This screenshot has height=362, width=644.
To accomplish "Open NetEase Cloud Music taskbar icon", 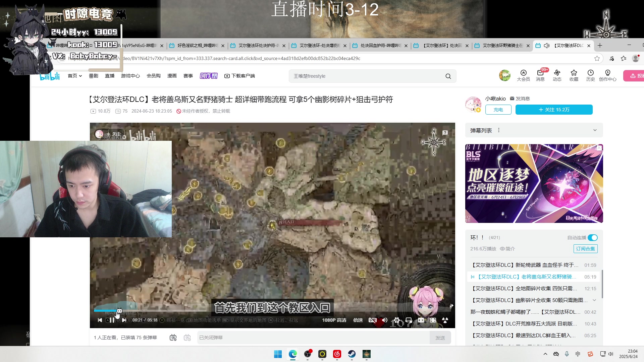I will point(337,354).
